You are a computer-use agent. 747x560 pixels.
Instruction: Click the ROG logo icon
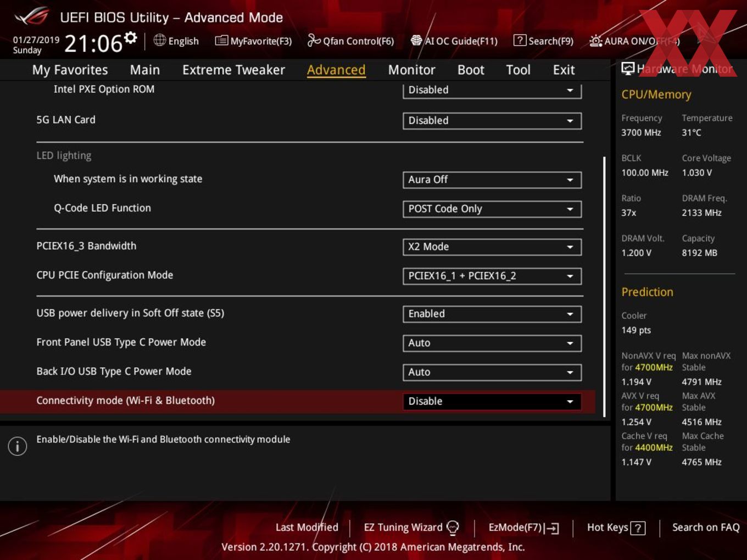coord(31,16)
